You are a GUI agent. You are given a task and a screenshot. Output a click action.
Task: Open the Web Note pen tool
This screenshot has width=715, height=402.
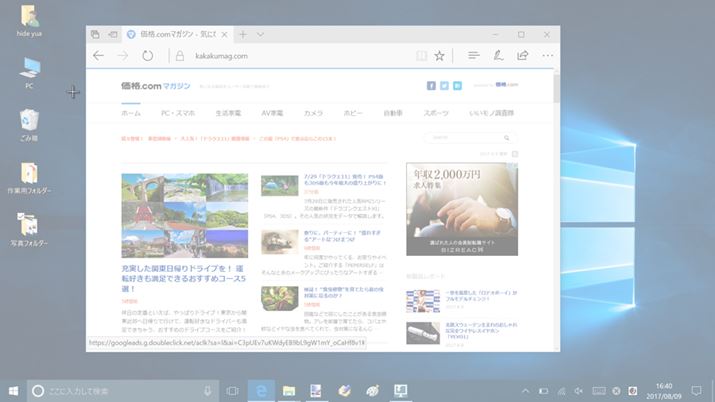pos(497,56)
